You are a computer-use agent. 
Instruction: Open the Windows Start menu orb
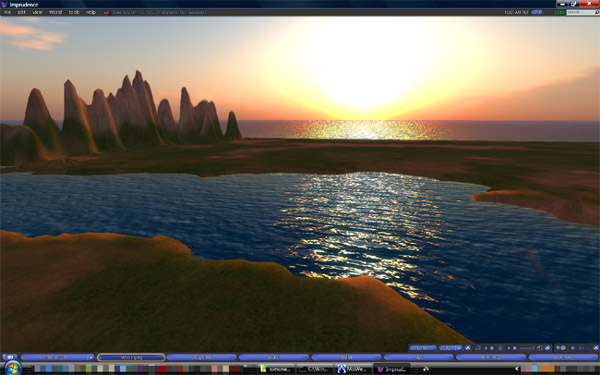(x=13, y=368)
